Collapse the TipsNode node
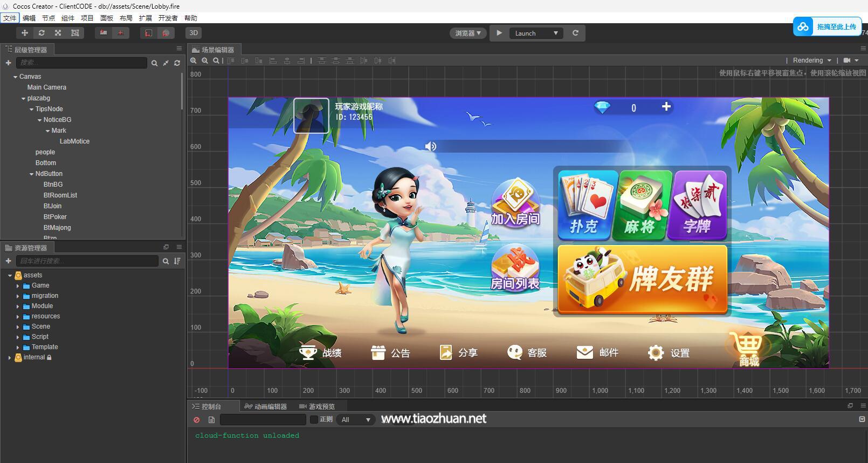The height and width of the screenshot is (463, 868). (x=31, y=110)
